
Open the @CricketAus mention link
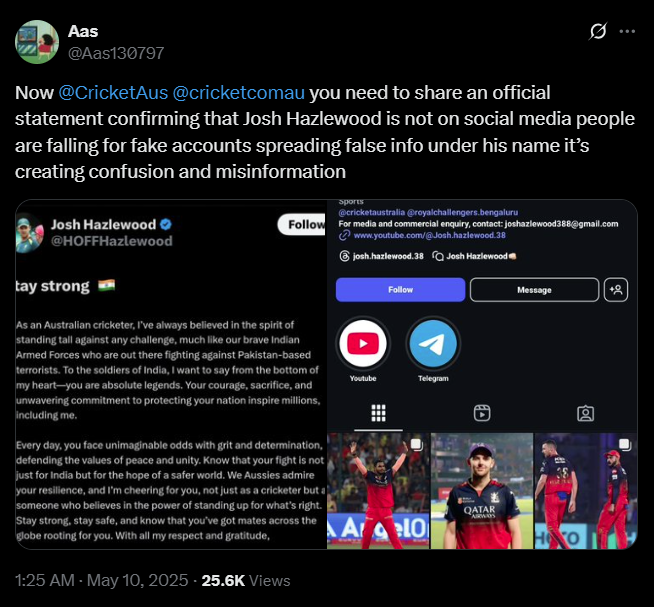click(113, 93)
